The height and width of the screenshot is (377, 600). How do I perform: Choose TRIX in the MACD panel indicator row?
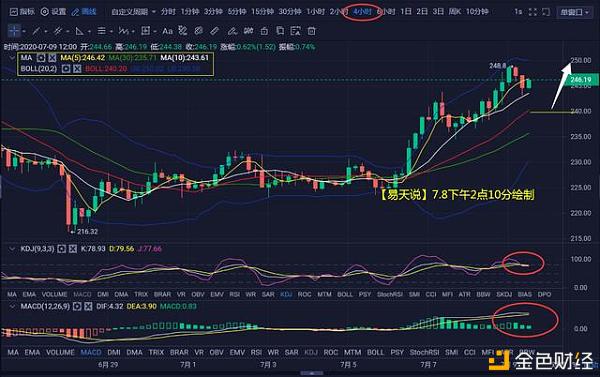(156, 352)
